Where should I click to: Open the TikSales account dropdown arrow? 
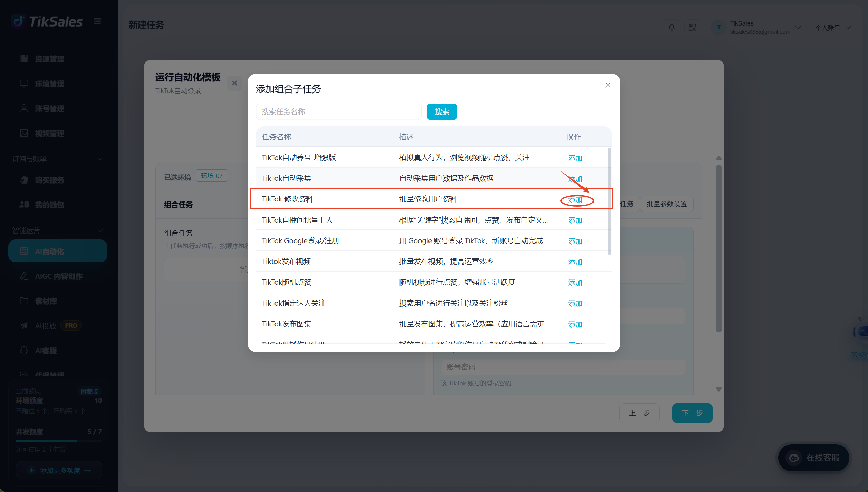coord(798,28)
